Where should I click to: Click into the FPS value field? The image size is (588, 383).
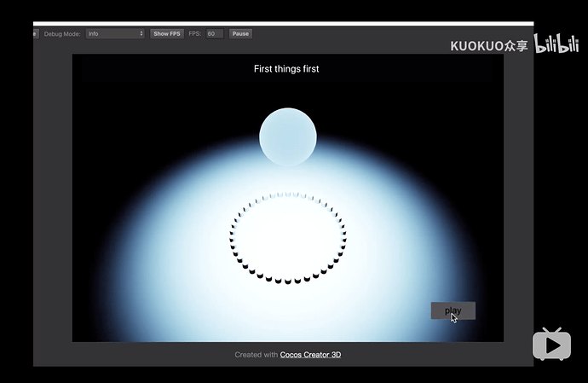tap(214, 34)
